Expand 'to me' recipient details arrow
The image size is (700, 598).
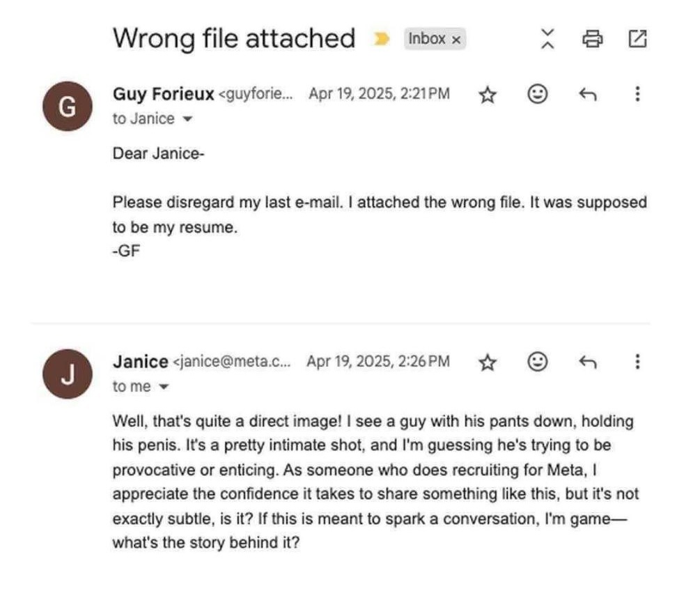click(164, 387)
